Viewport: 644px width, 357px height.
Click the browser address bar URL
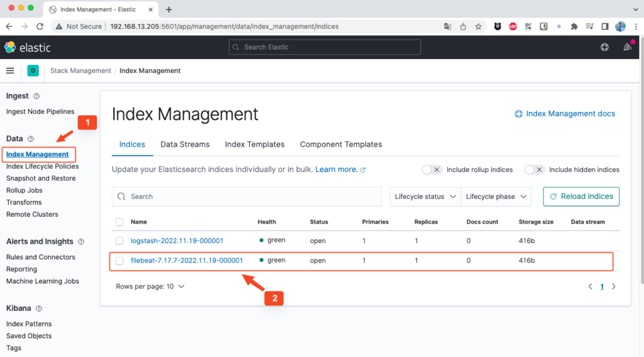coord(225,26)
